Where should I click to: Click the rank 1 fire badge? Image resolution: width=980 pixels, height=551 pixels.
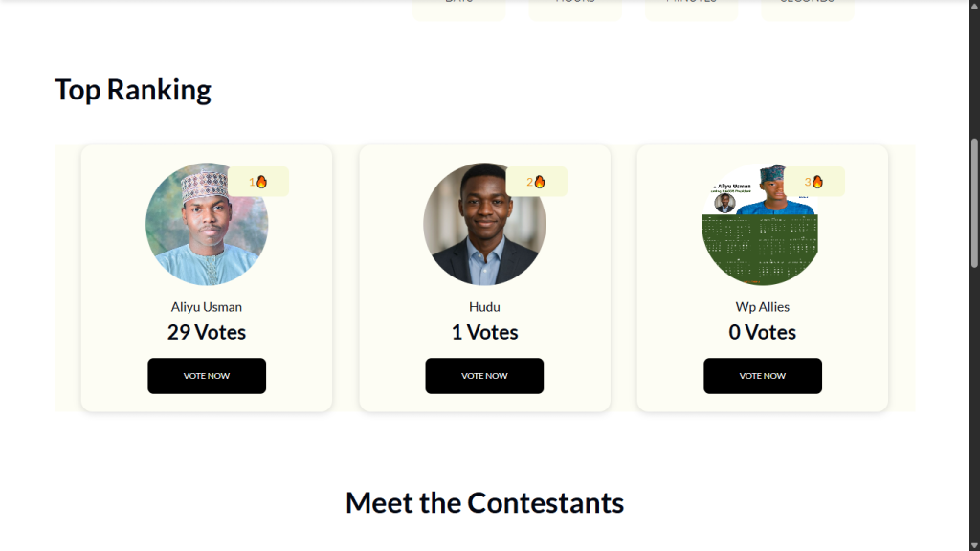(258, 182)
